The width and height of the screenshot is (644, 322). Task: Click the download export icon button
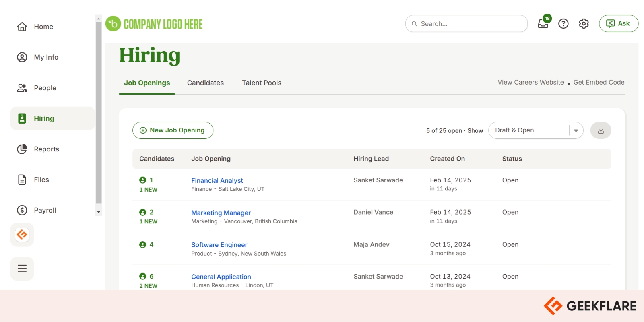(x=601, y=130)
